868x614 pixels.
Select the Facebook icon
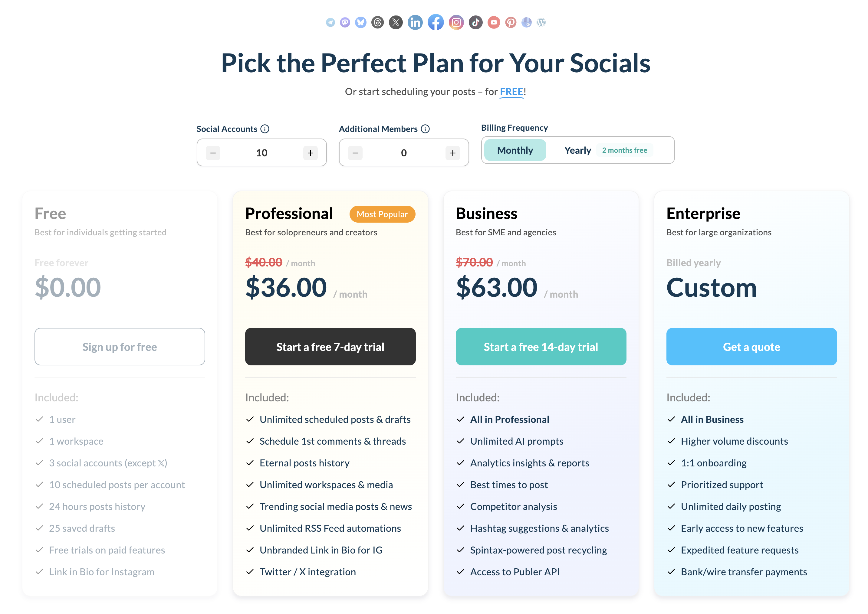(436, 22)
